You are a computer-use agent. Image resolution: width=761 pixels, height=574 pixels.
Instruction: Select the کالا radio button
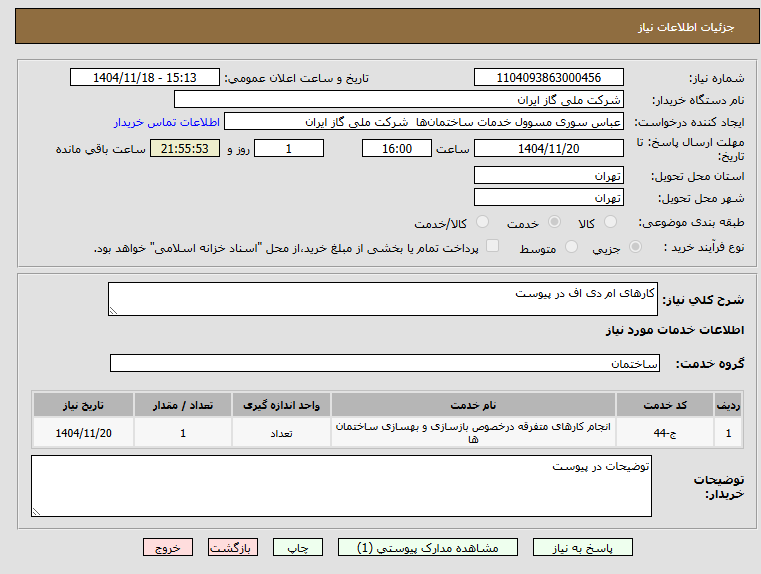(x=610, y=222)
